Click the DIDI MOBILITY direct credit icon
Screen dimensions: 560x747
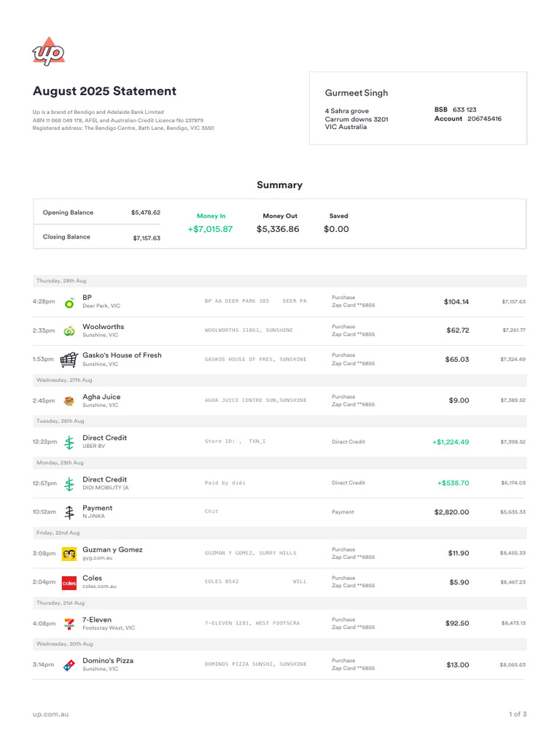69,484
